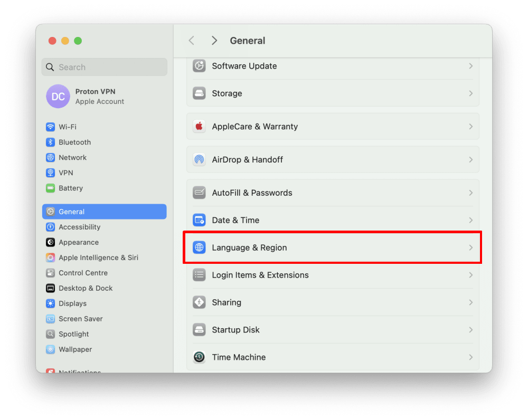
Task: Click the 'Network' sidebar label
Action: click(x=73, y=157)
